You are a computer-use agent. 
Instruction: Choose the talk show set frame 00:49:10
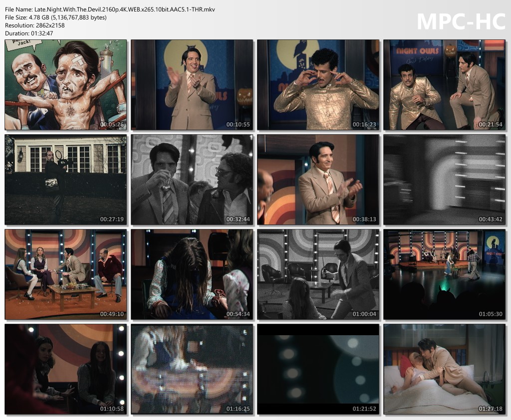pos(66,275)
